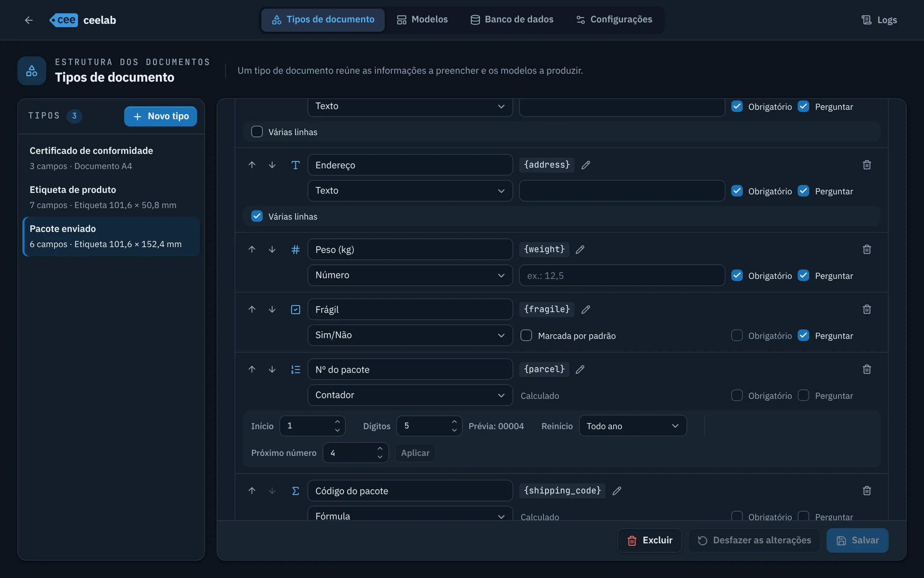Create a Novo tipo
Viewport: 924px width, 578px height.
(x=160, y=116)
